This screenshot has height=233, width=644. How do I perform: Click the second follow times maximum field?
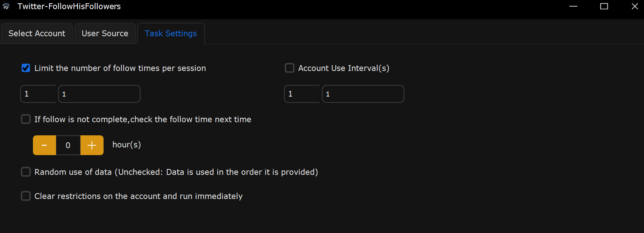pos(99,94)
